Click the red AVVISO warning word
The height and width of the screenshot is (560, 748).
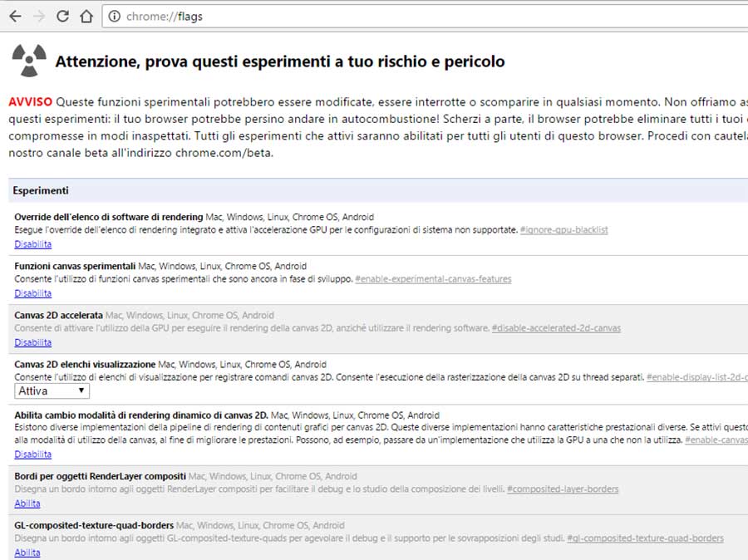30,101
